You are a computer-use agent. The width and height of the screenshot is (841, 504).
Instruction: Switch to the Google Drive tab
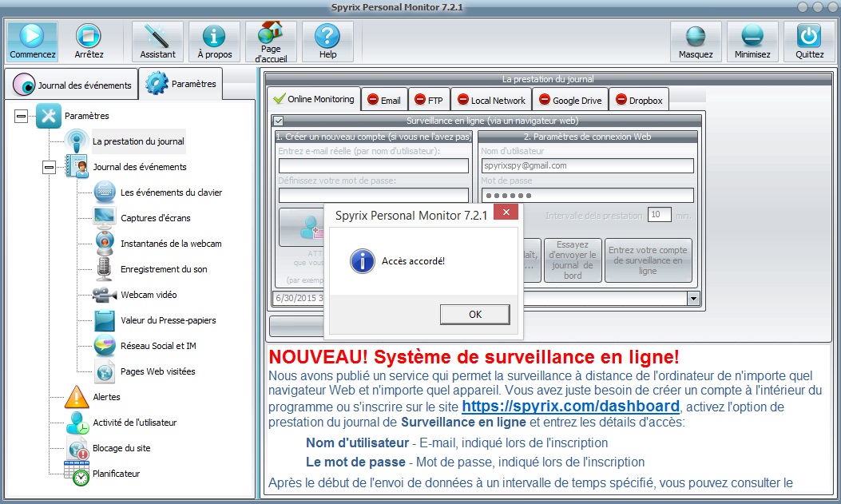pos(570,101)
